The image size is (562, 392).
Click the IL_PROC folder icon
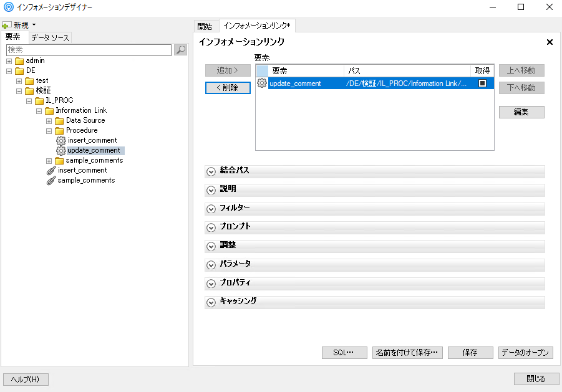(39, 101)
